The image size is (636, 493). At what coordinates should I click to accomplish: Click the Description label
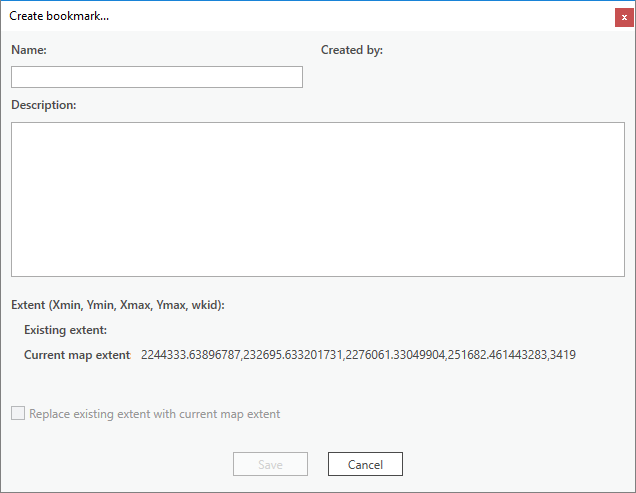coord(43,105)
